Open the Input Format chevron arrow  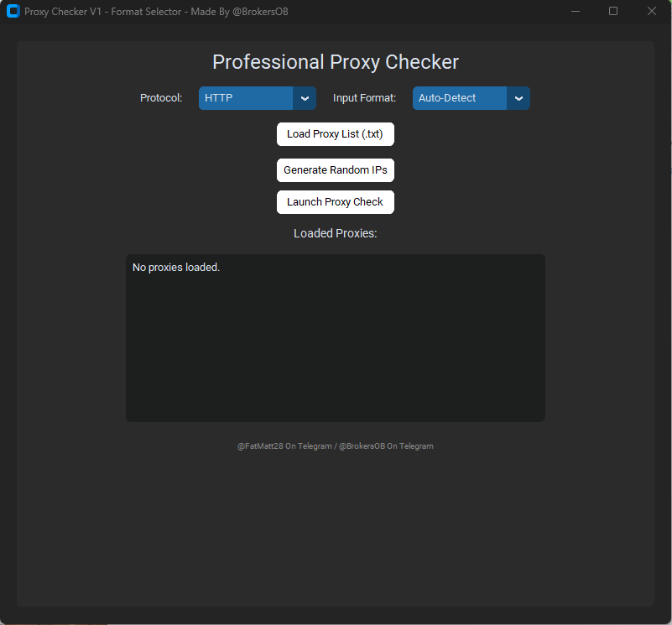pyautogui.click(x=518, y=98)
